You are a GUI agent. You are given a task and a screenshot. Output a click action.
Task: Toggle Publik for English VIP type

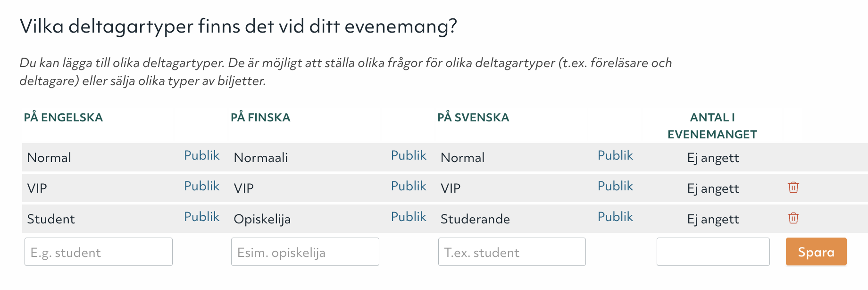(201, 186)
